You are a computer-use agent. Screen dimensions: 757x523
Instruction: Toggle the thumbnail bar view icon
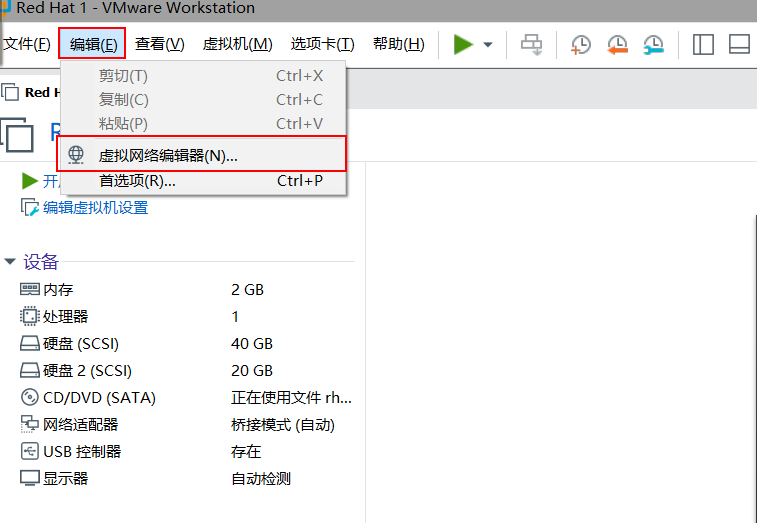click(x=739, y=44)
